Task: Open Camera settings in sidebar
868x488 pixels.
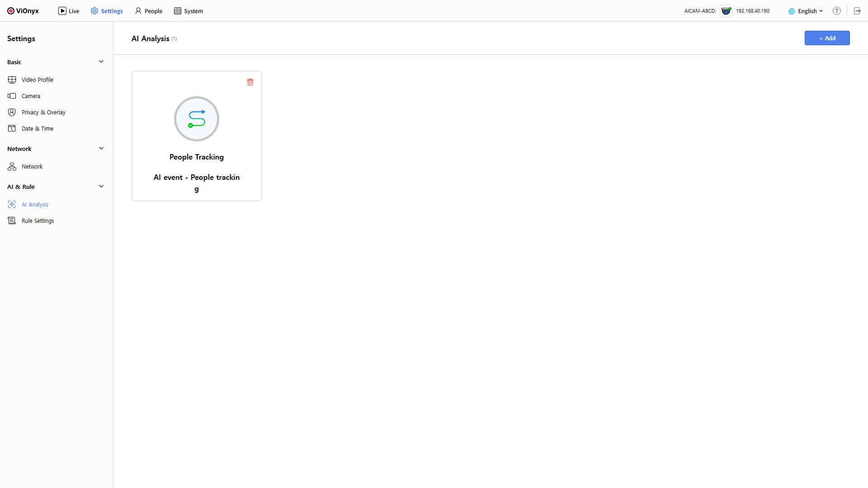Action: click(31, 96)
